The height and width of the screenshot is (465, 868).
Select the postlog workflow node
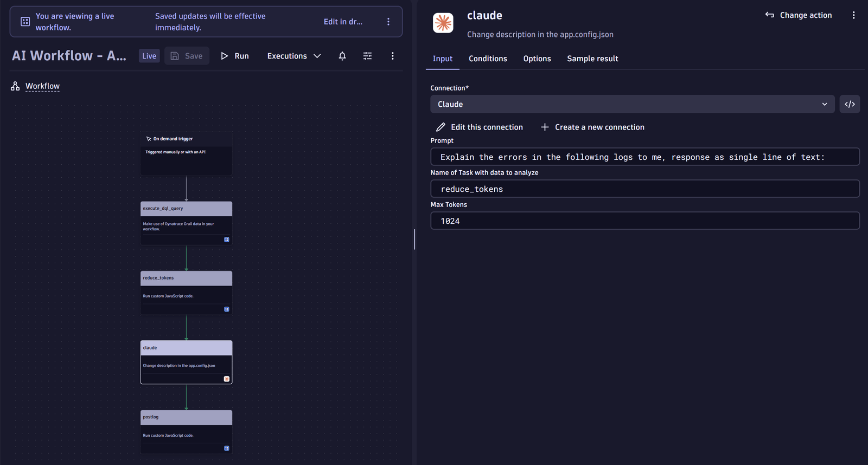tap(186, 432)
